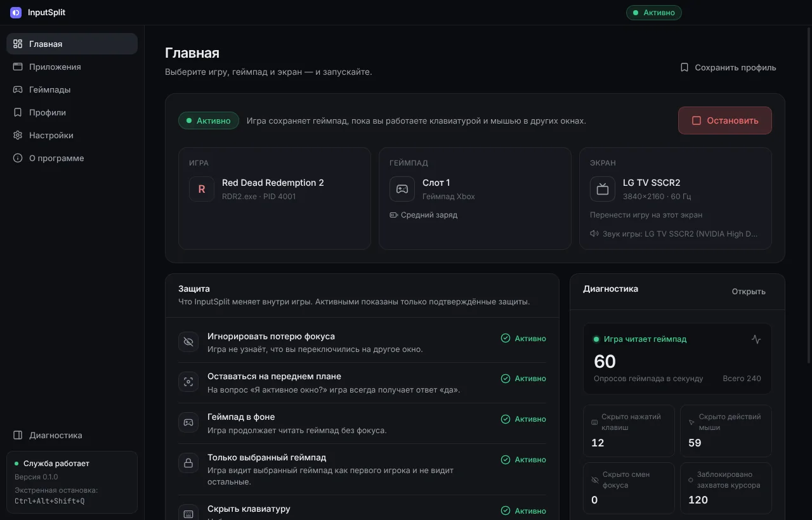Click the 3840×2160 · 60 Гц resolution text
This screenshot has height=520, width=812.
pos(657,197)
